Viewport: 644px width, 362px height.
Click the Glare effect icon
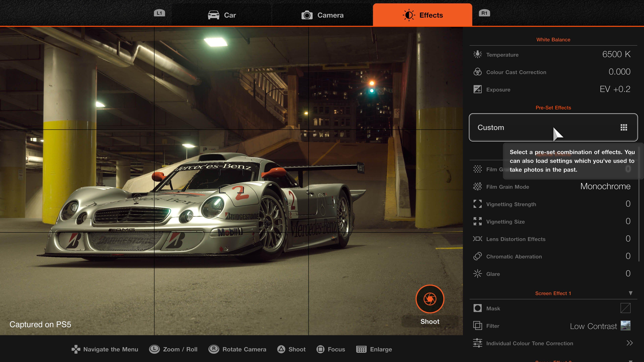[x=477, y=274]
